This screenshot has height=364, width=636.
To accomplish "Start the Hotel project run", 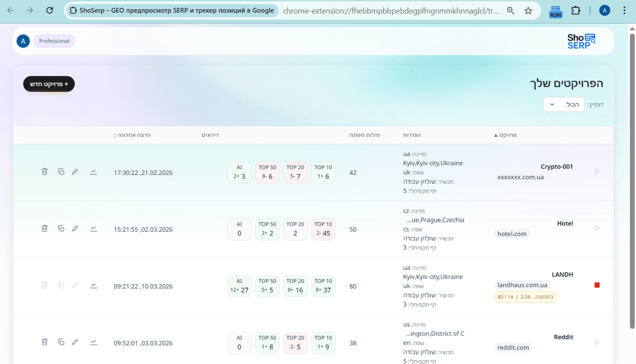I will (597, 228).
